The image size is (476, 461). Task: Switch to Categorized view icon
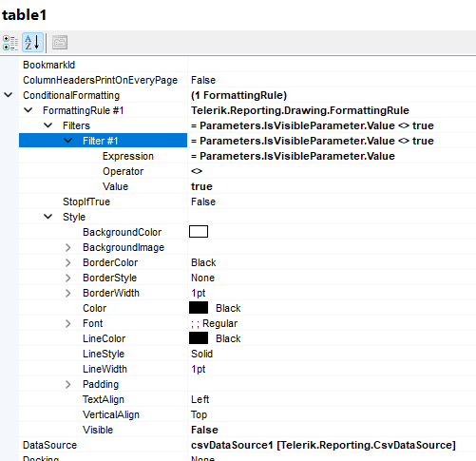10,43
